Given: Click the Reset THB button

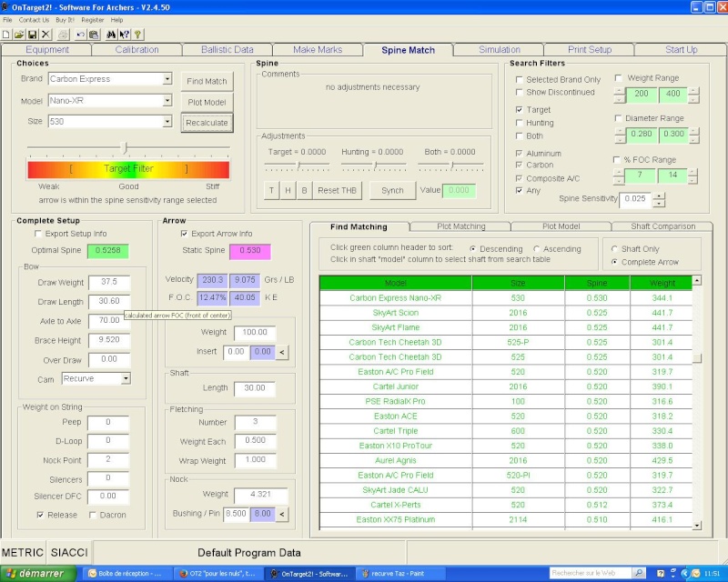Looking at the screenshot, I should [337, 190].
